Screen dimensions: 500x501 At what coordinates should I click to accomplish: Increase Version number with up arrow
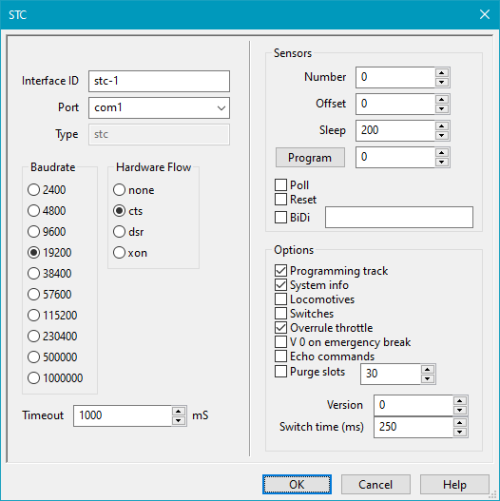click(460, 401)
